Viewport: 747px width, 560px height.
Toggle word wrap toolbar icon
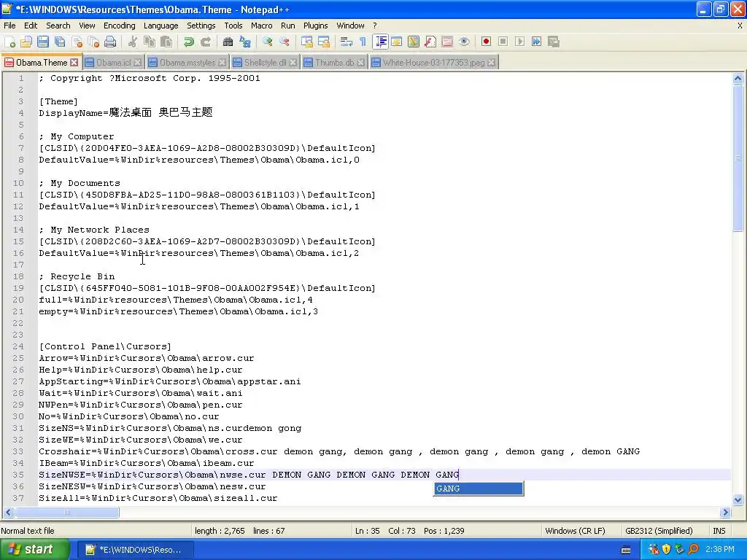(x=347, y=42)
